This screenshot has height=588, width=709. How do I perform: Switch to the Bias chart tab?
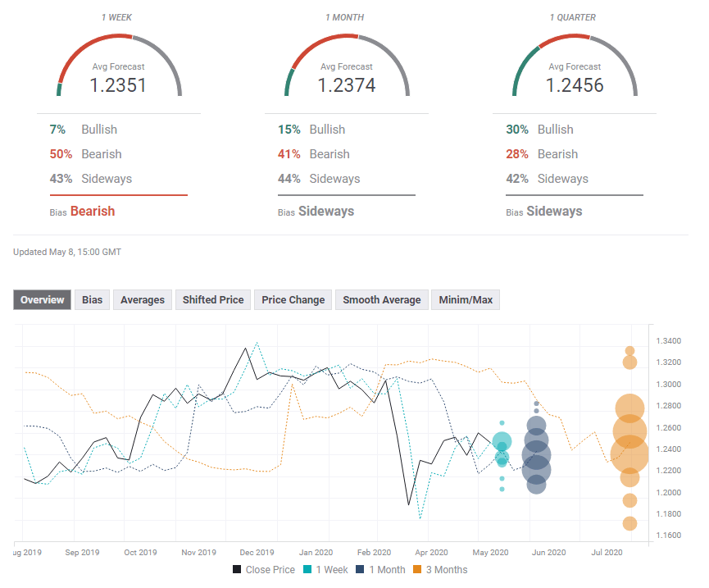tap(92, 300)
